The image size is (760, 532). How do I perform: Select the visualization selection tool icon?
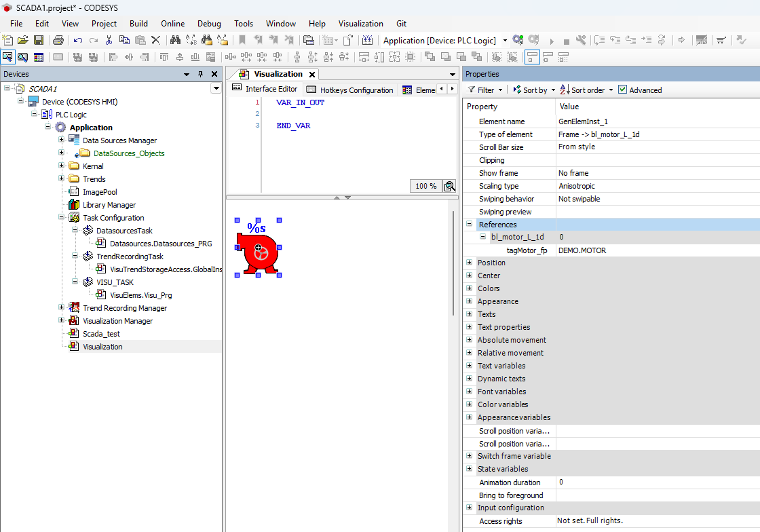pos(7,57)
